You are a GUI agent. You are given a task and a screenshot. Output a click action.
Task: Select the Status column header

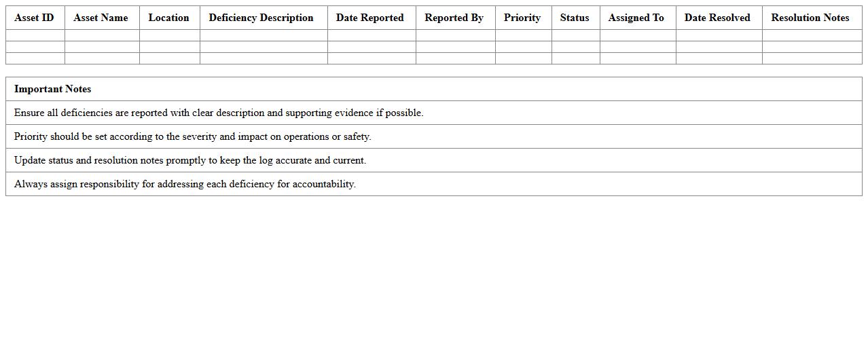[x=574, y=18]
